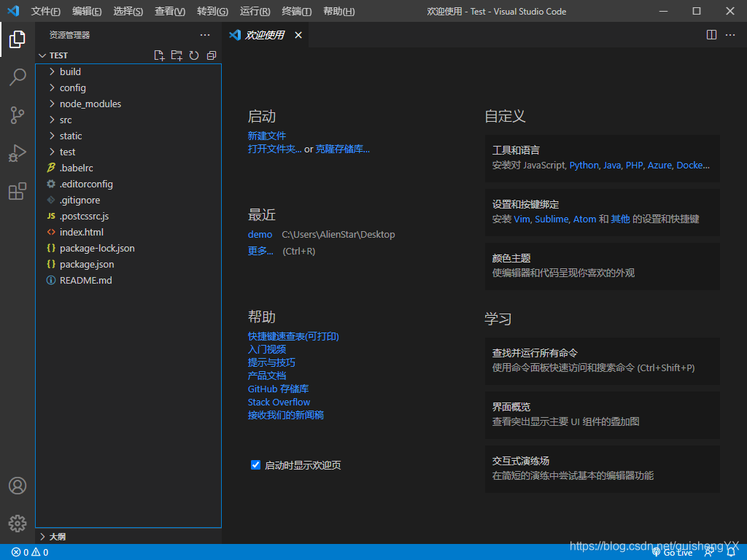Viewport: 747px width, 560px height.
Task: Click the New File icon in TEST header
Action: point(159,55)
